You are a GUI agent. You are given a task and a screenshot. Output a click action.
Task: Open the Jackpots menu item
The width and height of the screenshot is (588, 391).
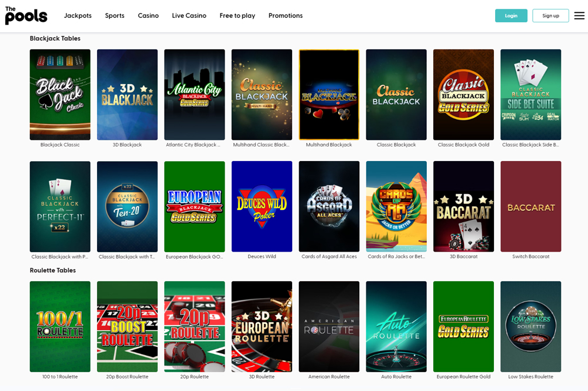(x=78, y=16)
